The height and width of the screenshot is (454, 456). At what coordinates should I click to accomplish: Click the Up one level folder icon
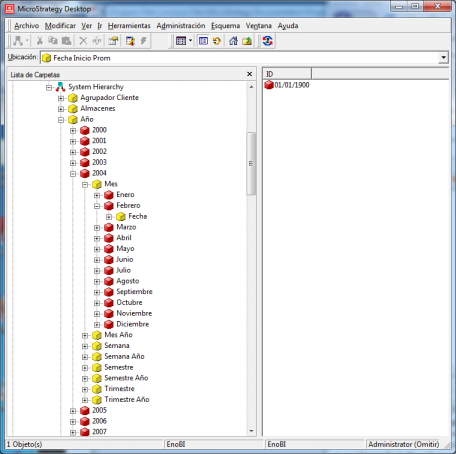click(247, 41)
